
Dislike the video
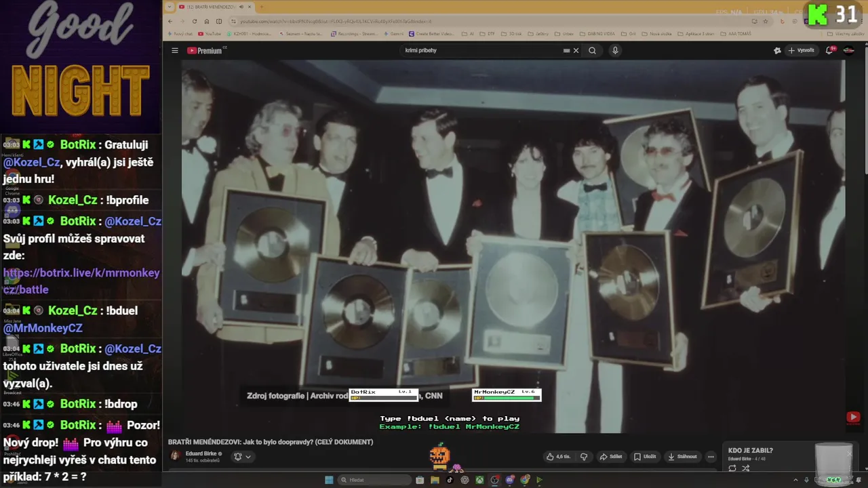[x=584, y=457]
